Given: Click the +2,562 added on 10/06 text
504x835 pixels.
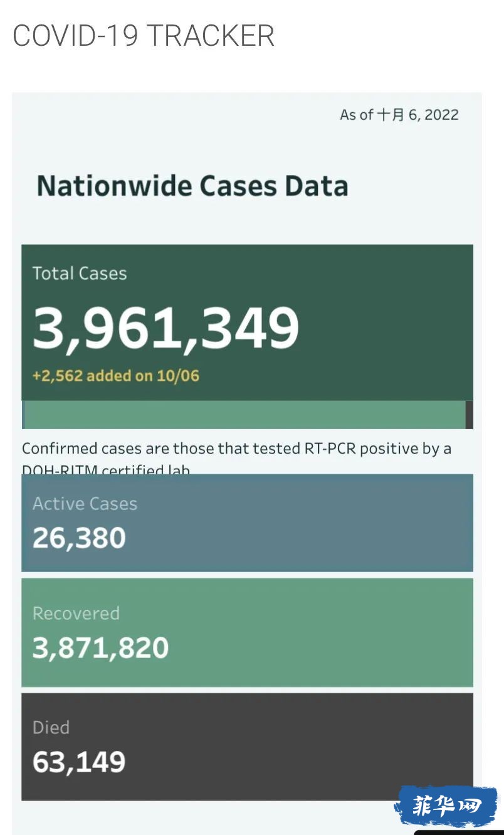Looking at the screenshot, I should pos(116,376).
